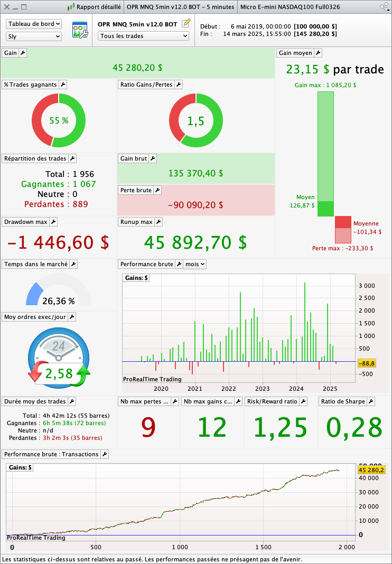Click the dashboard settings icon with wrench

(x=80, y=30)
